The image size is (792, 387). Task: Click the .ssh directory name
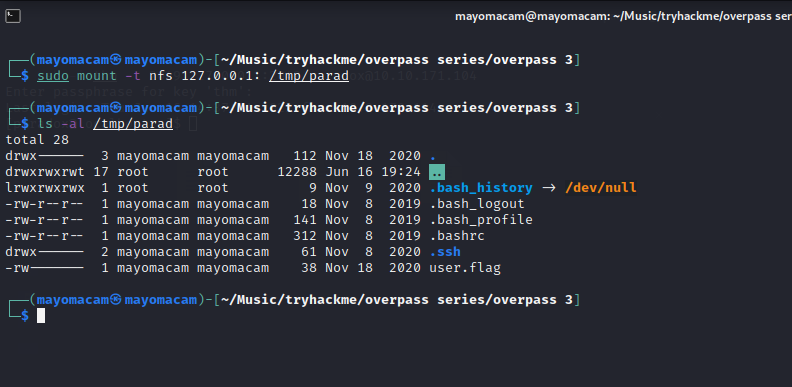pyautogui.click(x=444, y=252)
